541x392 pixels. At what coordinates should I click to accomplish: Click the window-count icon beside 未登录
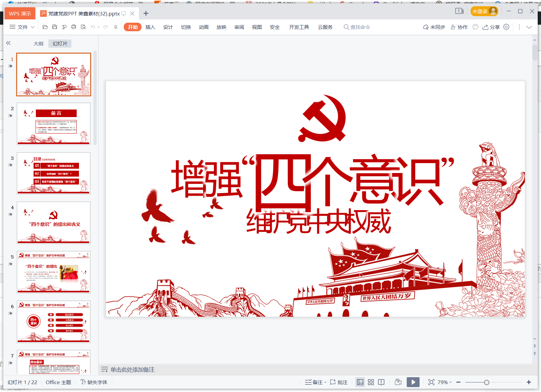pyautogui.click(x=459, y=11)
